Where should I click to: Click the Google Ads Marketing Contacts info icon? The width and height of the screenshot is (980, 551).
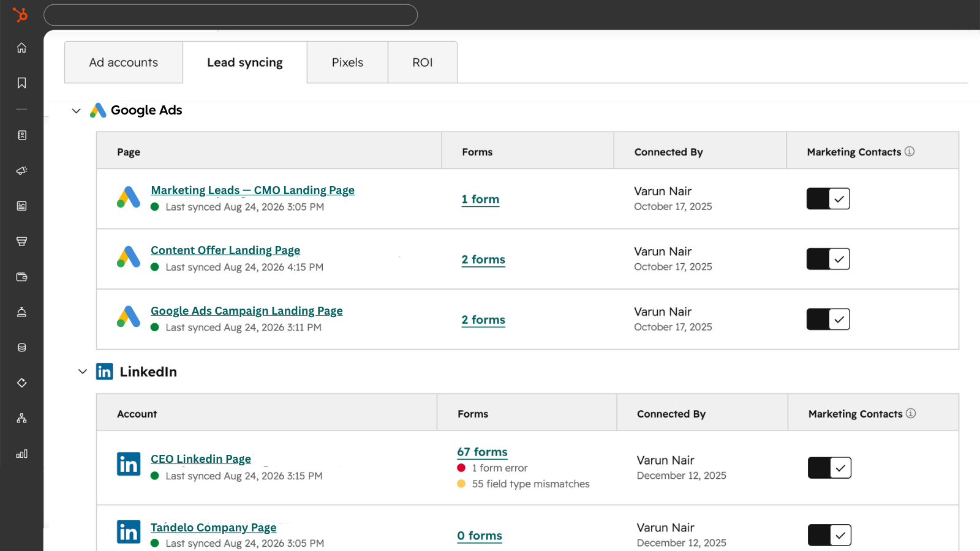pos(910,151)
